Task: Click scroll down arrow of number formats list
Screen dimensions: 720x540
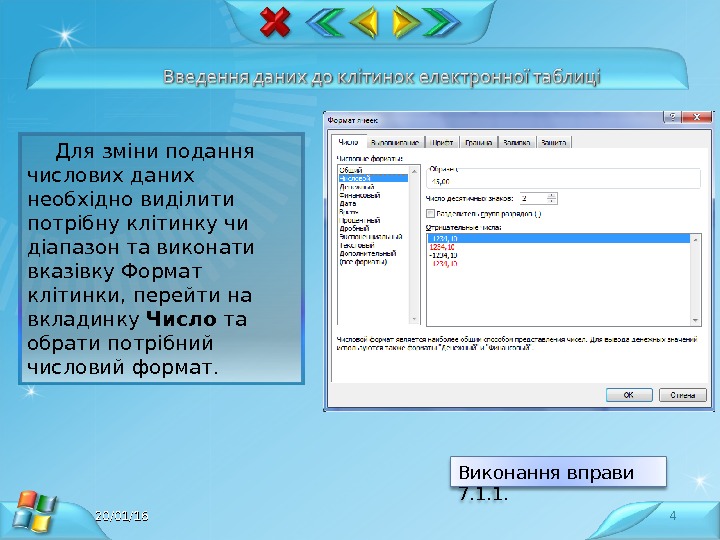Action: [414, 319]
